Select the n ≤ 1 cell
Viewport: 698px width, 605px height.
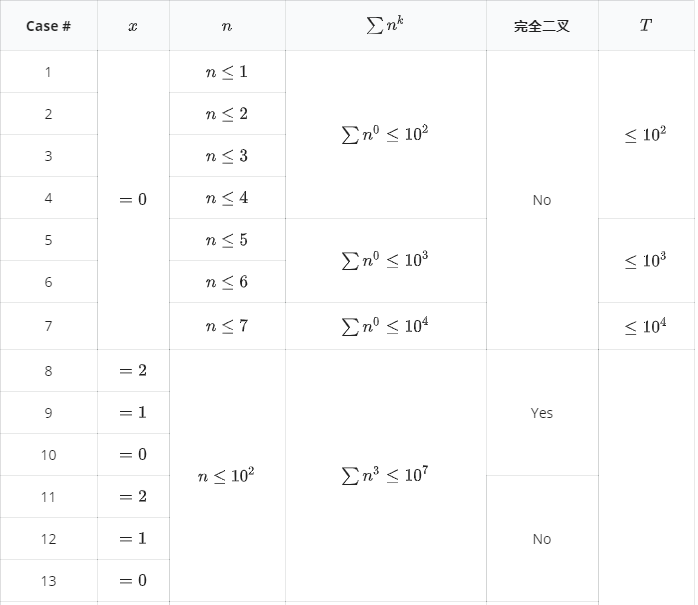[x=227, y=72]
